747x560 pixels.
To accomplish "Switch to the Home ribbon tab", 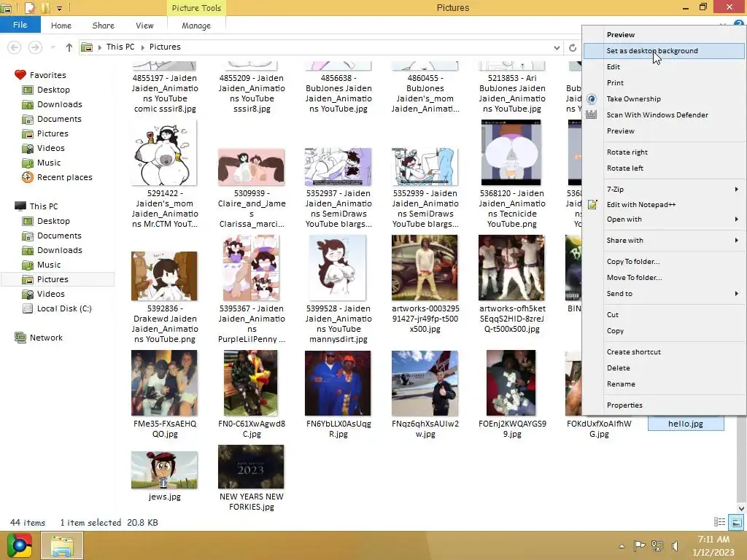I will [x=61, y=26].
